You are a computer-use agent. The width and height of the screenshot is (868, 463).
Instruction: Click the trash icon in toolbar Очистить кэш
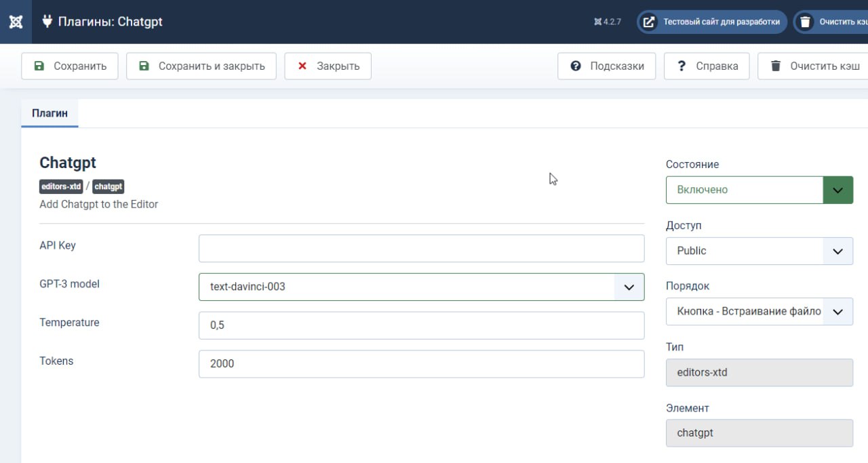[775, 66]
